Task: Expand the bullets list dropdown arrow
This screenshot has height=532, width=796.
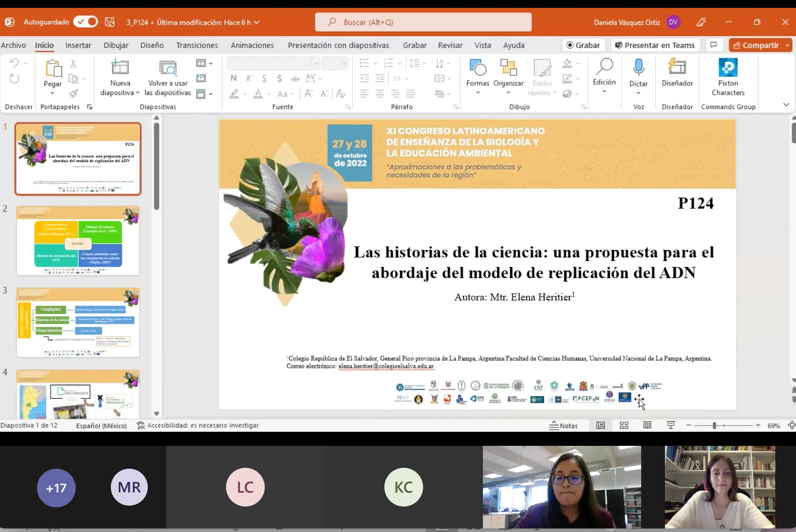Action: [x=375, y=64]
